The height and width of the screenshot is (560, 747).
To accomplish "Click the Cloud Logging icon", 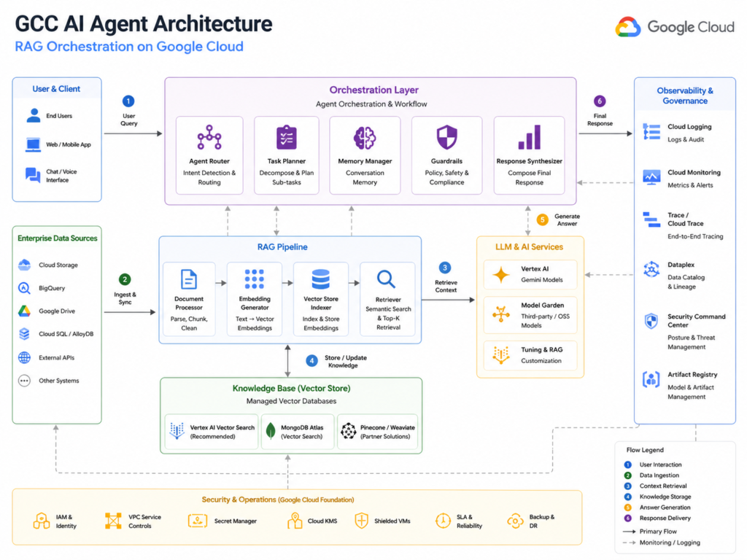I will [651, 132].
